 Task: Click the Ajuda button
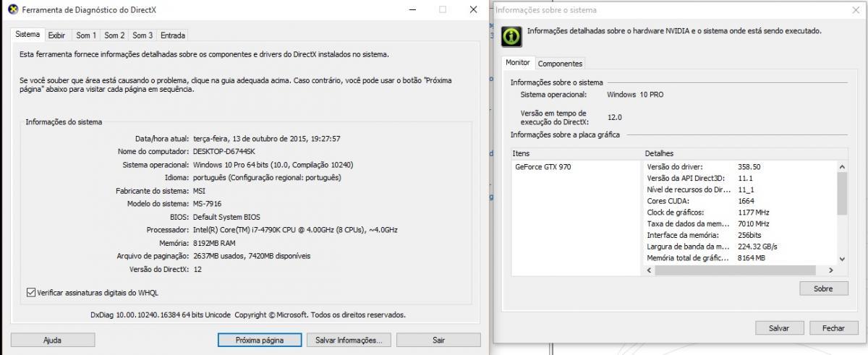tap(53, 340)
